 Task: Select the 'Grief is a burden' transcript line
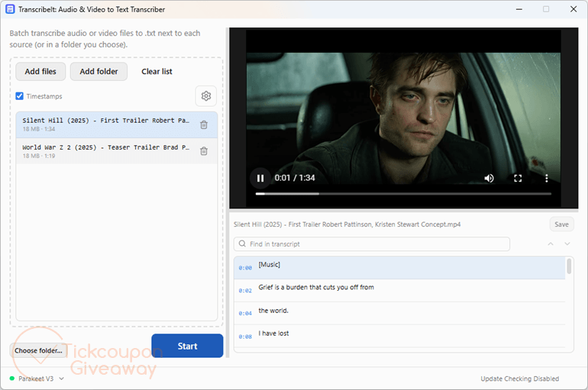(x=399, y=291)
